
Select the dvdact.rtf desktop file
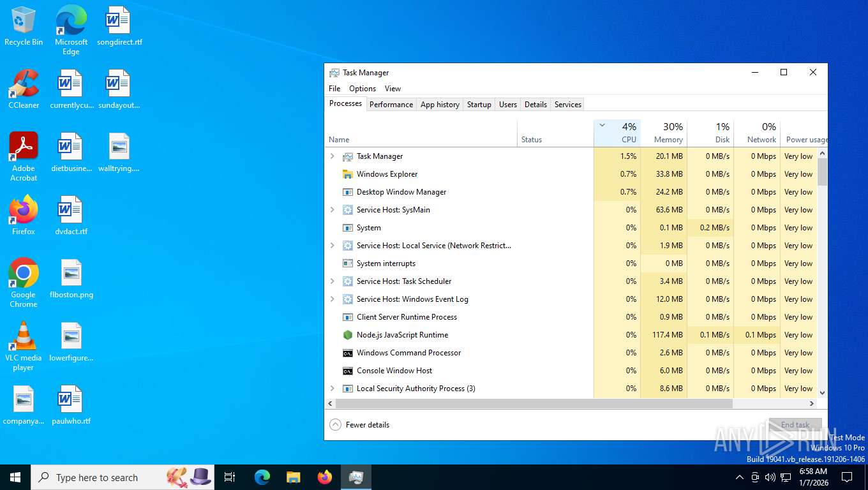coord(71,216)
